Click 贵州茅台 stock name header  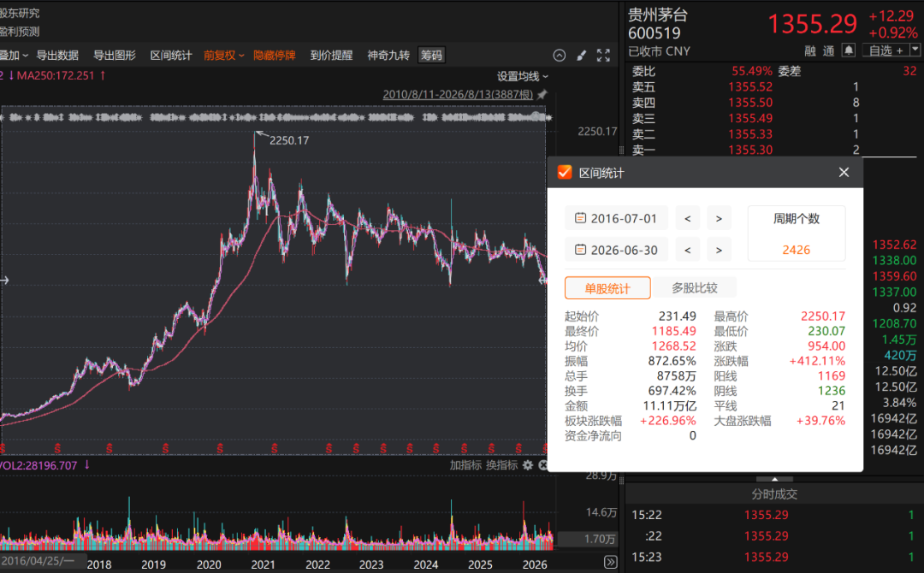[x=658, y=15]
